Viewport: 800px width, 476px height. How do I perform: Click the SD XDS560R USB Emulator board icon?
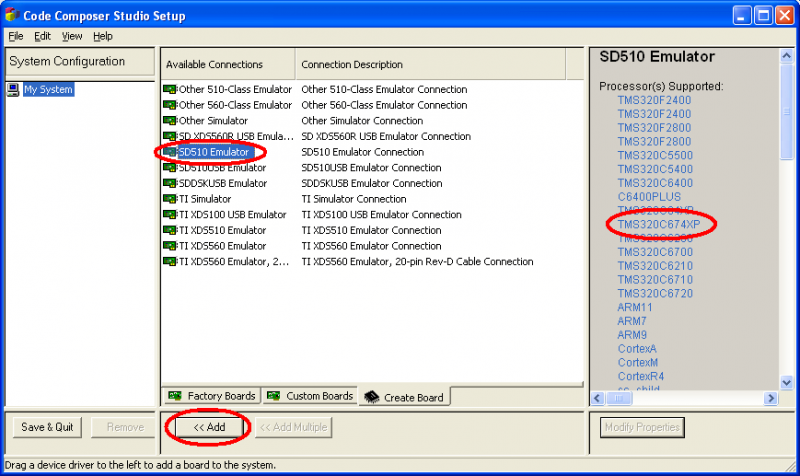pyautogui.click(x=169, y=136)
